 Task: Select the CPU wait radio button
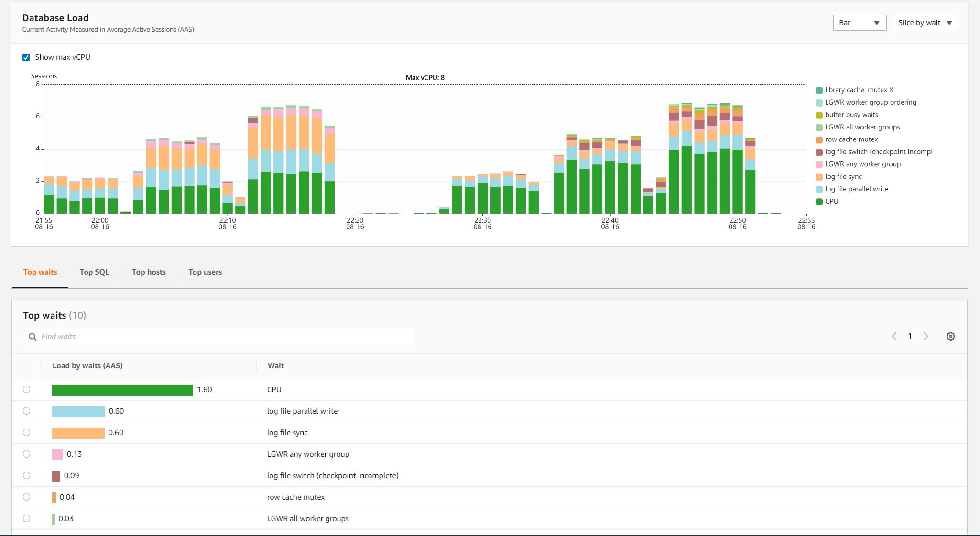point(27,389)
